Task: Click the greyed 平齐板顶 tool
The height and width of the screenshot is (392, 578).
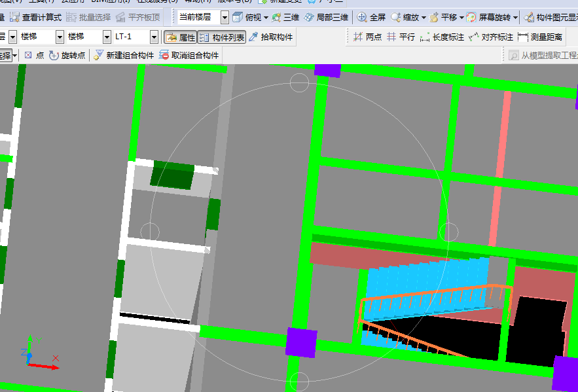Action: coord(138,17)
